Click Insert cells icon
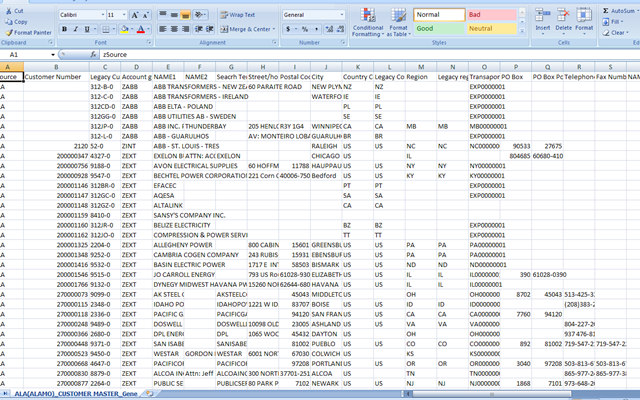The width and height of the screenshot is (640, 400). point(542,15)
